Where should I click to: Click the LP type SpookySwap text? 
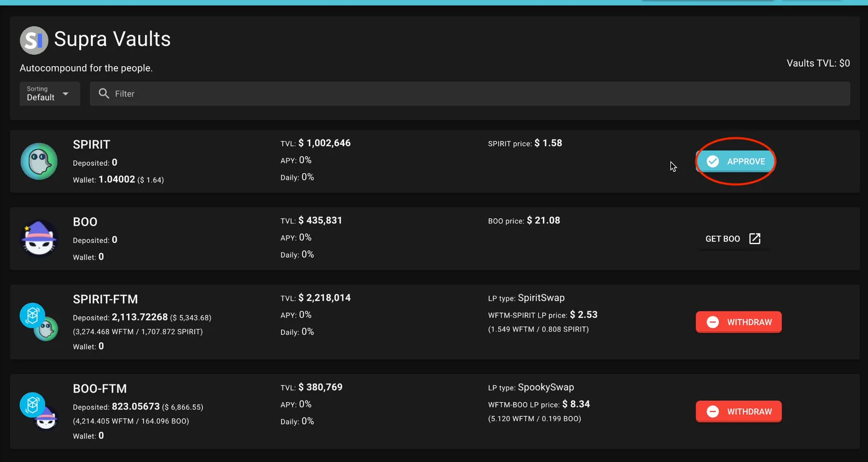click(531, 387)
